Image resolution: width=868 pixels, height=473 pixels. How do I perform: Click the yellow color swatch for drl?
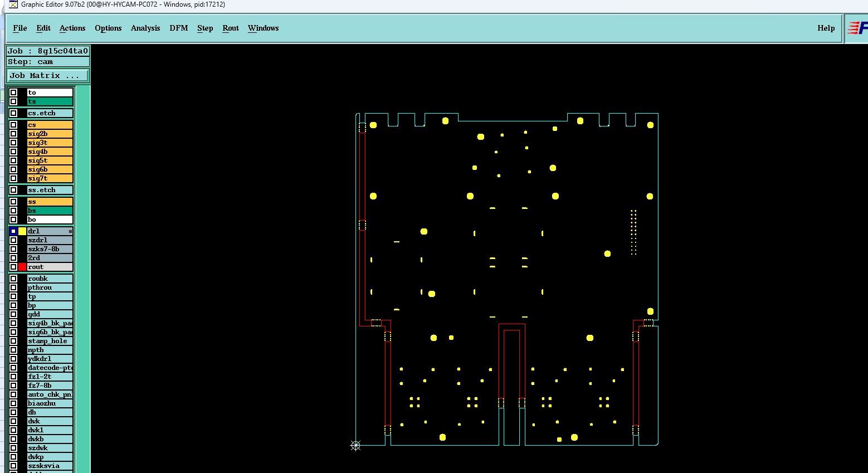(22, 231)
